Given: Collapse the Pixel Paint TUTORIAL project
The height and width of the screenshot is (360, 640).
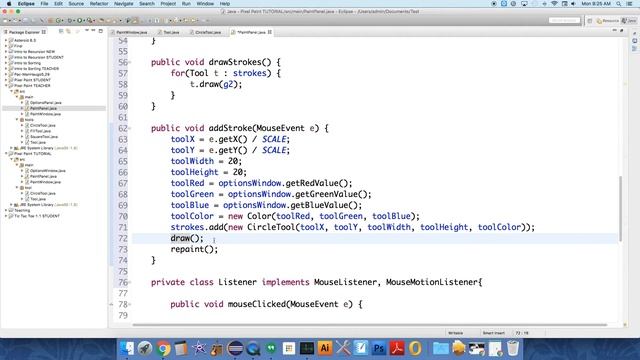Looking at the screenshot, I should [6, 154].
